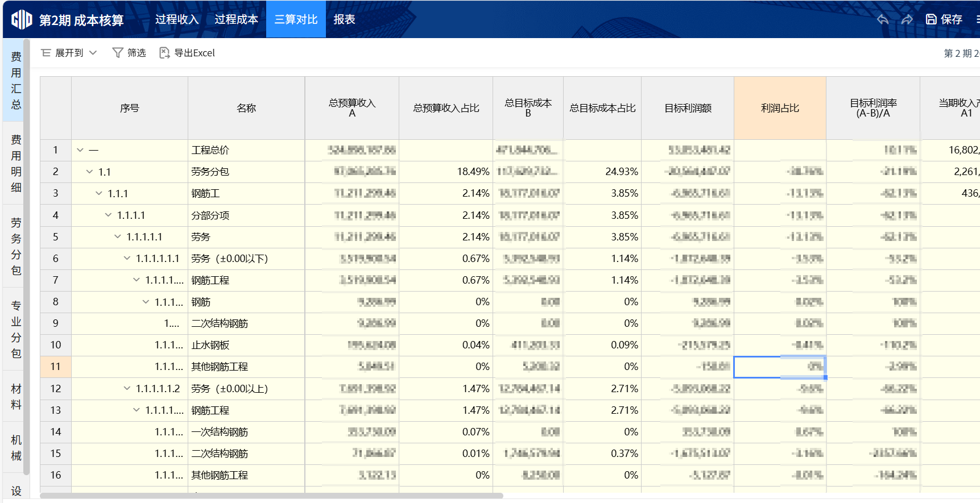Select the 利润占比 column header

(x=780, y=108)
